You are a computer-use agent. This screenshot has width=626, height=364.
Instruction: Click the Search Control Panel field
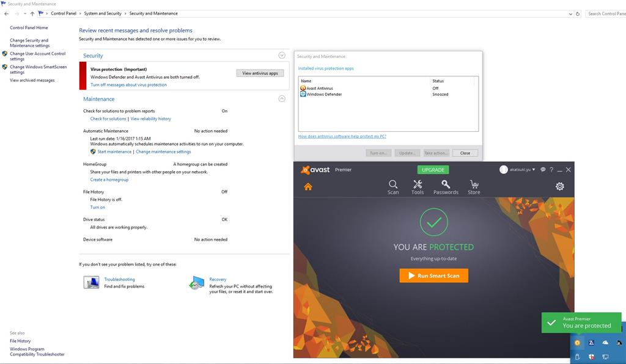click(x=606, y=13)
